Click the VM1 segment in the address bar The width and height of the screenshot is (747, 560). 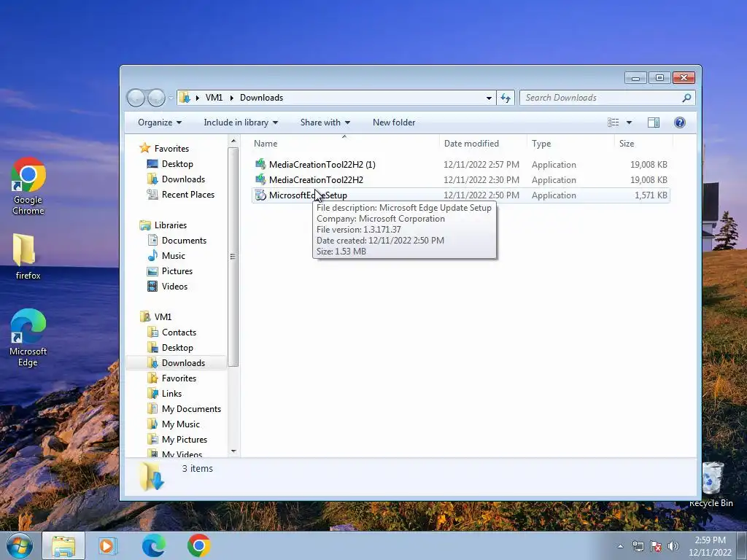point(214,98)
